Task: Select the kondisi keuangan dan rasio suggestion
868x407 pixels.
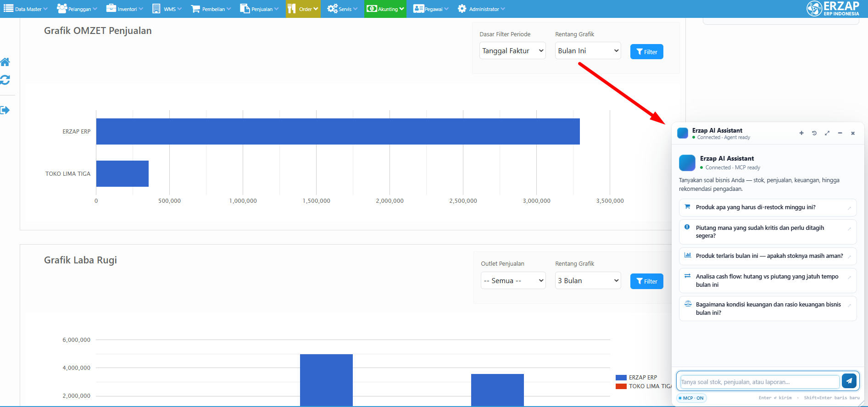Action: (x=768, y=308)
